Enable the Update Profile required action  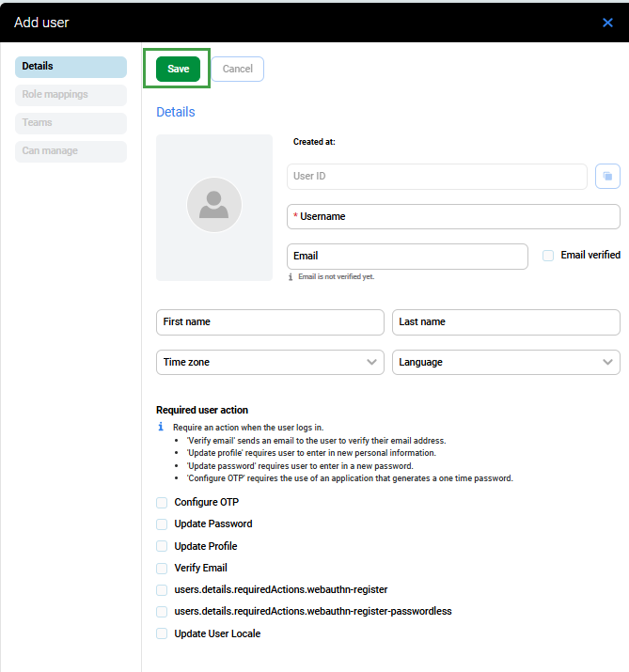tap(162, 546)
